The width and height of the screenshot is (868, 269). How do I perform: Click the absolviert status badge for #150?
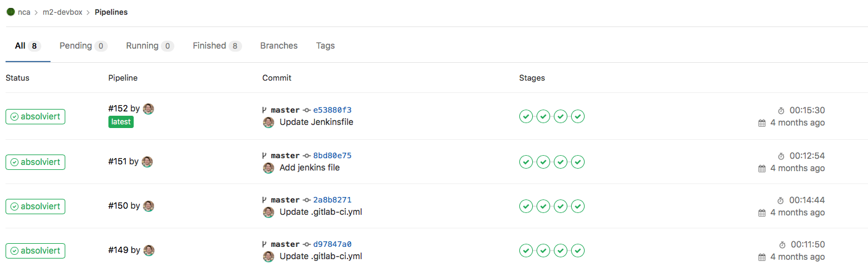(x=36, y=207)
